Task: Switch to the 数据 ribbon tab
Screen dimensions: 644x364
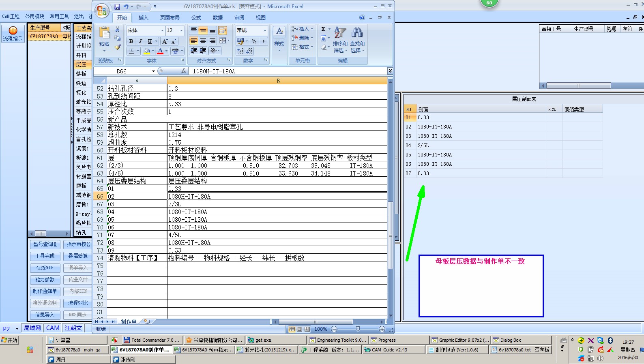Action: pyautogui.click(x=218, y=18)
